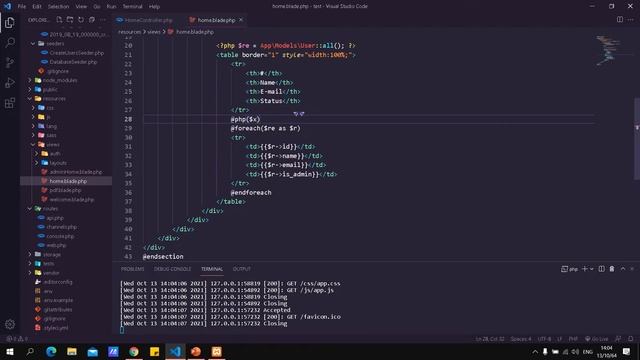Open the Edit menu
Image resolution: width=640 pixels, height=360 pixels.
[37, 7]
